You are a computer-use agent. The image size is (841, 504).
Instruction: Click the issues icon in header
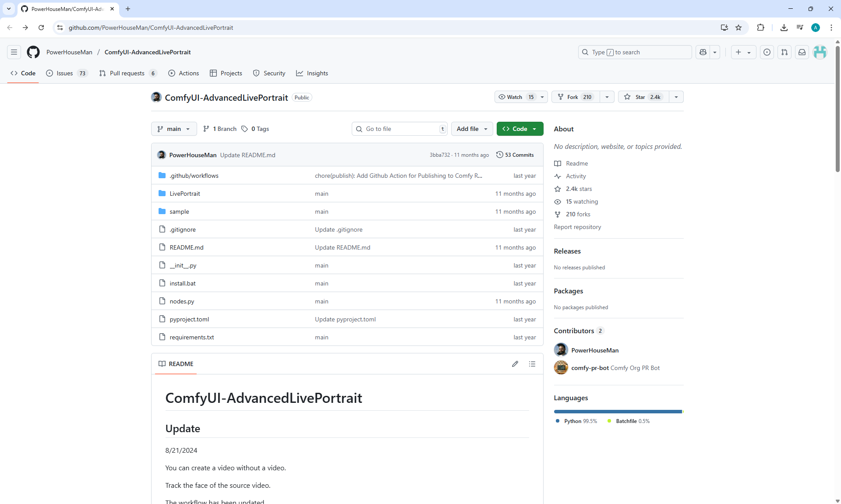point(767,52)
